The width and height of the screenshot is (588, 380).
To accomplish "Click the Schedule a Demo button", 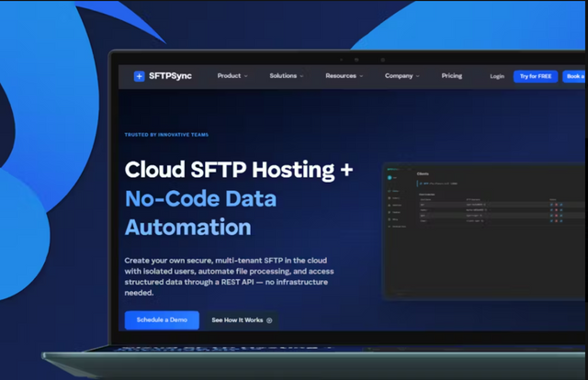I will (162, 320).
